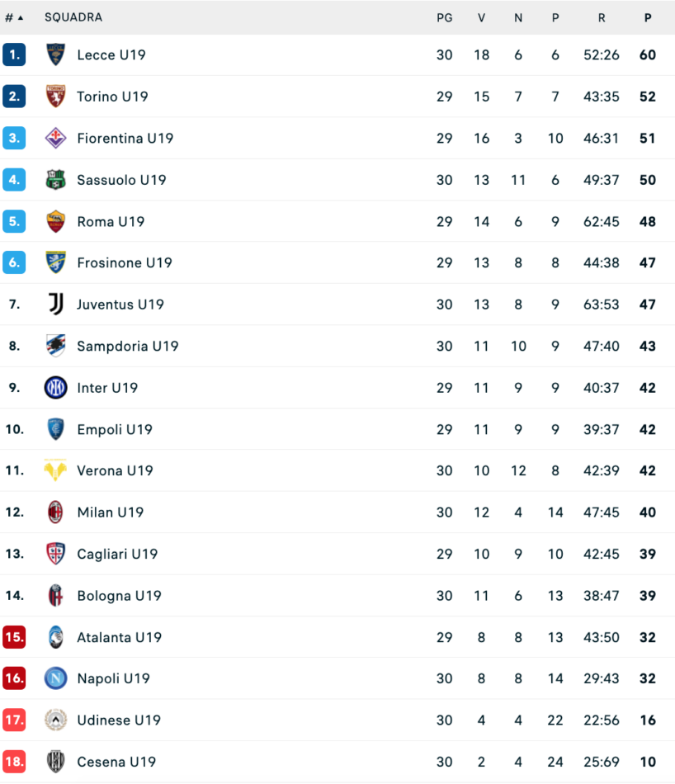Screen dimensions: 675x784
Task: Select the Napoli U19 blue crest
Action: (55, 678)
